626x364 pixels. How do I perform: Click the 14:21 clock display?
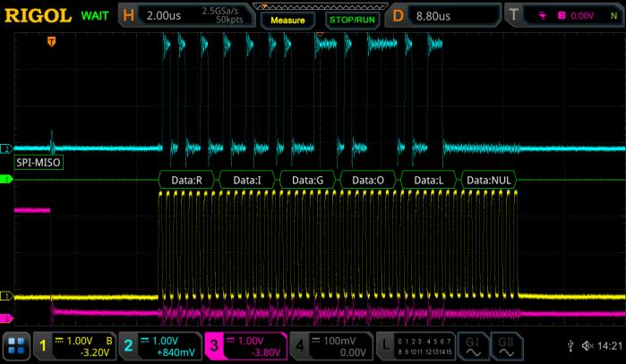point(610,345)
